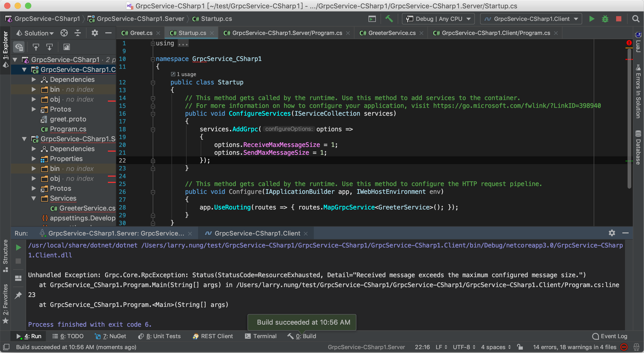Click the preview-panel icon in explorer toolbar

[67, 47]
